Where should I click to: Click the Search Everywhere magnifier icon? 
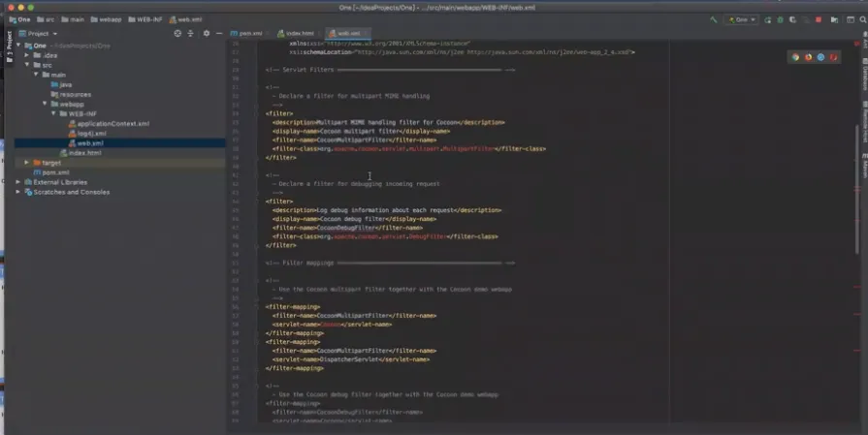point(863,20)
